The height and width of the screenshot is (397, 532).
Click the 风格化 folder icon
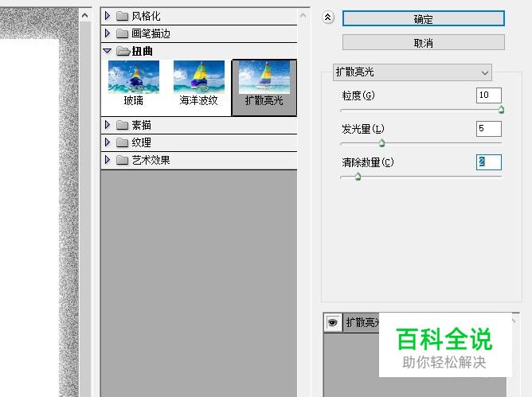click(x=122, y=16)
